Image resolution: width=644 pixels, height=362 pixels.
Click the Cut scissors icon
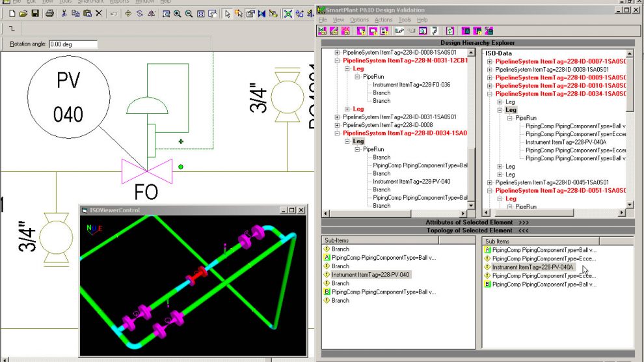(x=64, y=14)
